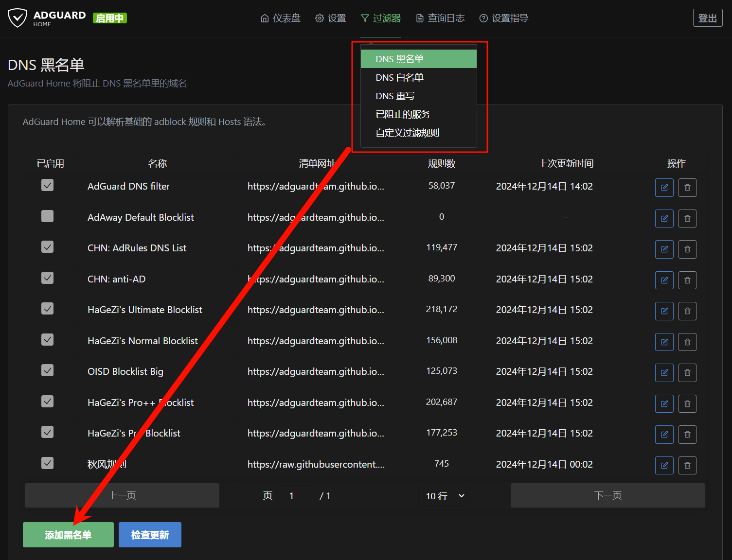Sort by the 上次更新时间 column header

[x=566, y=163]
